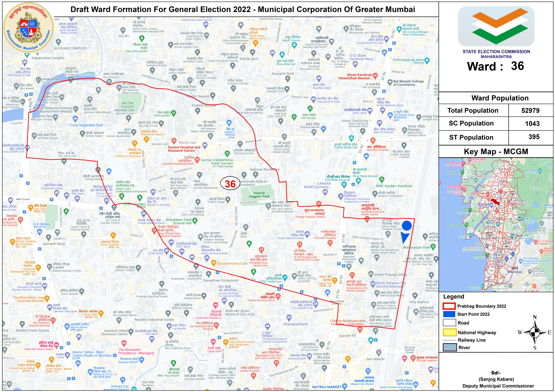
Task: Click the Surana Hospital red H icon
Action: pos(174,140)
